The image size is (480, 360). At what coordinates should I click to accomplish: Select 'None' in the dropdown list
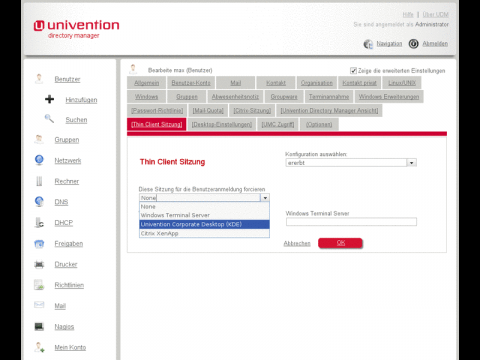pos(204,207)
